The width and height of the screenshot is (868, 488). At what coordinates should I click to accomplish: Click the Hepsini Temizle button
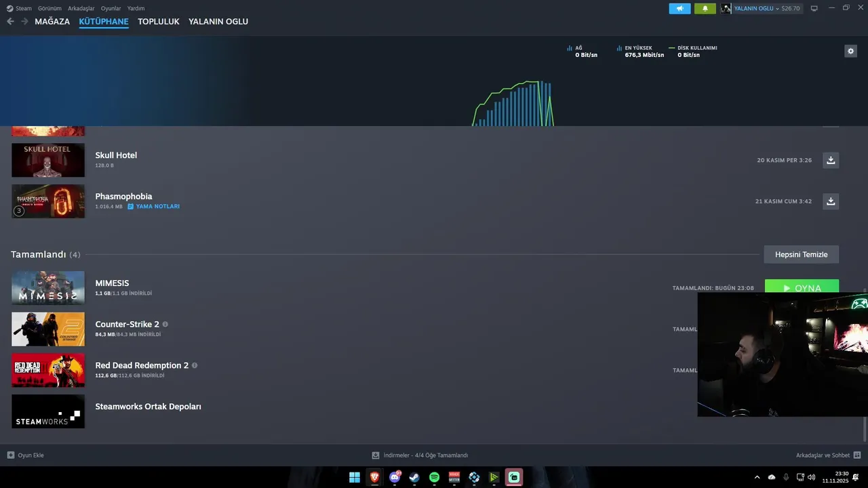[x=802, y=254]
